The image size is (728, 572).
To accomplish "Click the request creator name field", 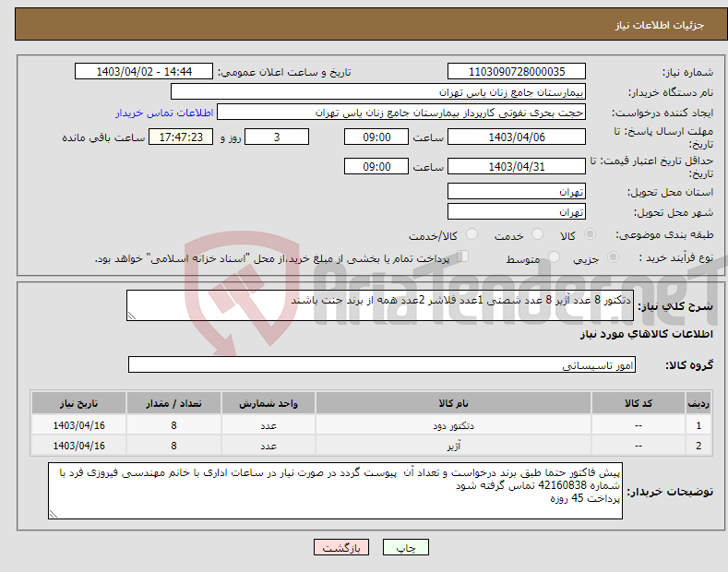I will [x=401, y=113].
